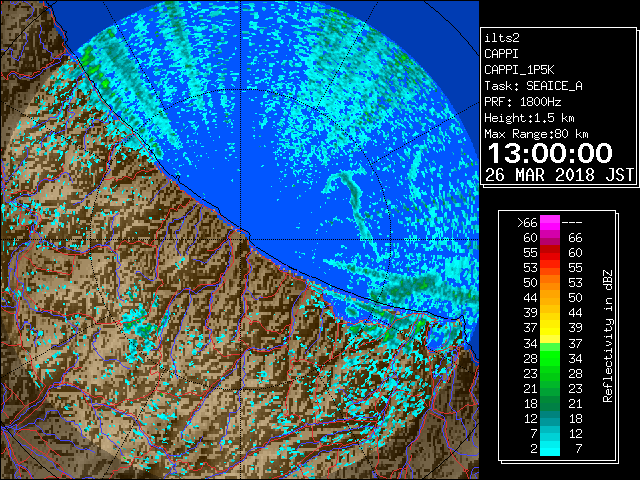Image resolution: width=640 pixels, height=480 pixels.
Task: Select the 'CAPPI' product type text
Action: pos(501,54)
